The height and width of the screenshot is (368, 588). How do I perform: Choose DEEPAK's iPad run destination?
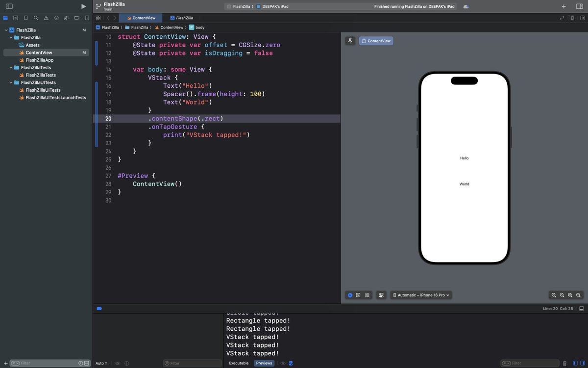pyautogui.click(x=272, y=6)
